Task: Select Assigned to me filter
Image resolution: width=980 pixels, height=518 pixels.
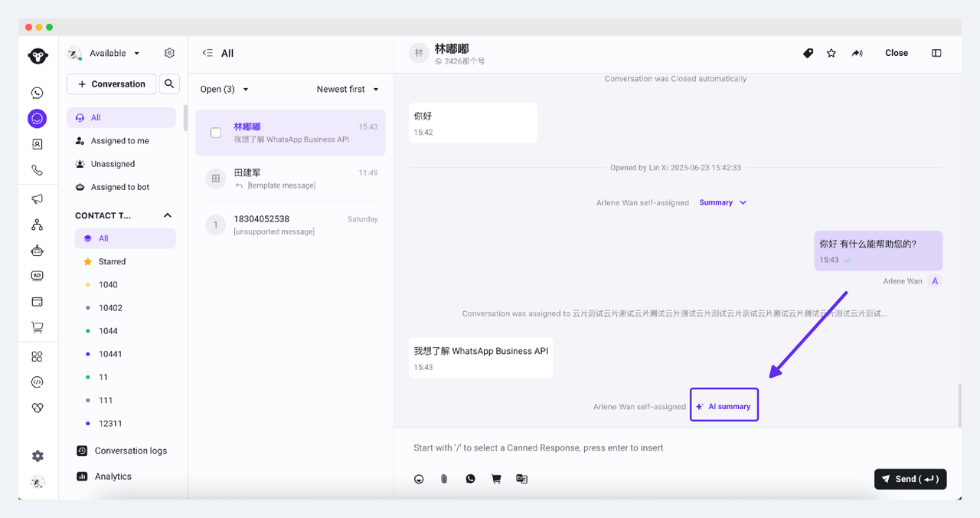Action: [x=120, y=141]
